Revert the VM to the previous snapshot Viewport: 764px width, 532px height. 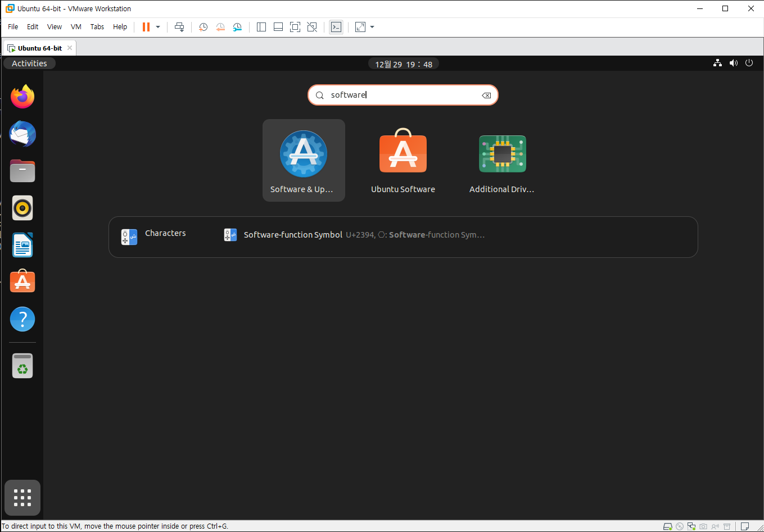[x=220, y=27]
